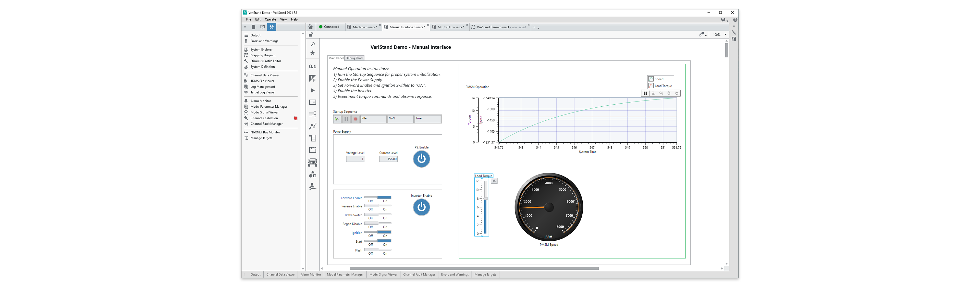Viewport: 980px width, 287px height.
Task: Select the shapes decorations palette icon
Action: pyautogui.click(x=313, y=174)
